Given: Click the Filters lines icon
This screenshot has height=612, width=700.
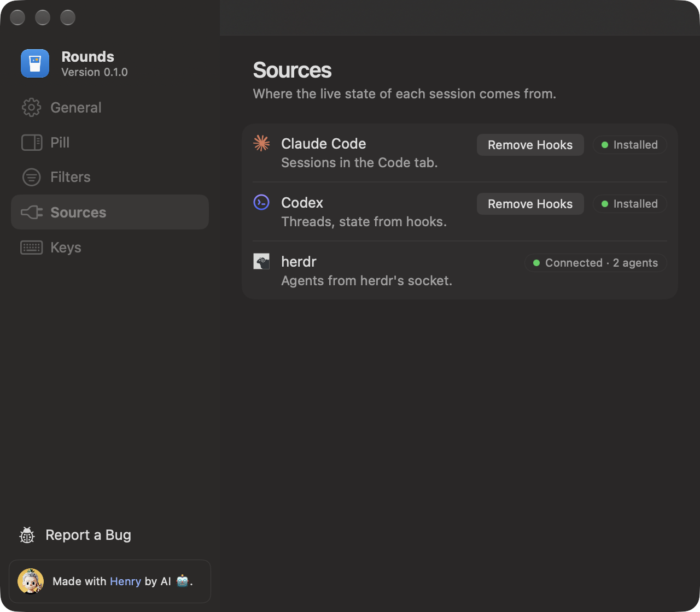Looking at the screenshot, I should pyautogui.click(x=31, y=177).
